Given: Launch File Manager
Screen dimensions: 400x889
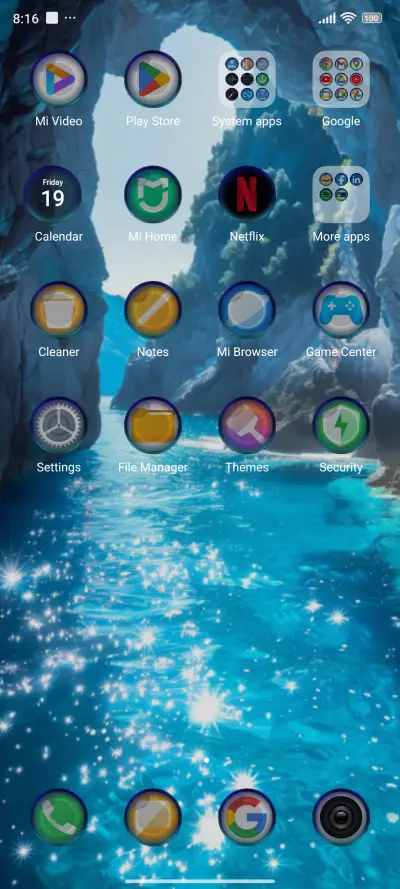Looking at the screenshot, I should click(x=152, y=425).
